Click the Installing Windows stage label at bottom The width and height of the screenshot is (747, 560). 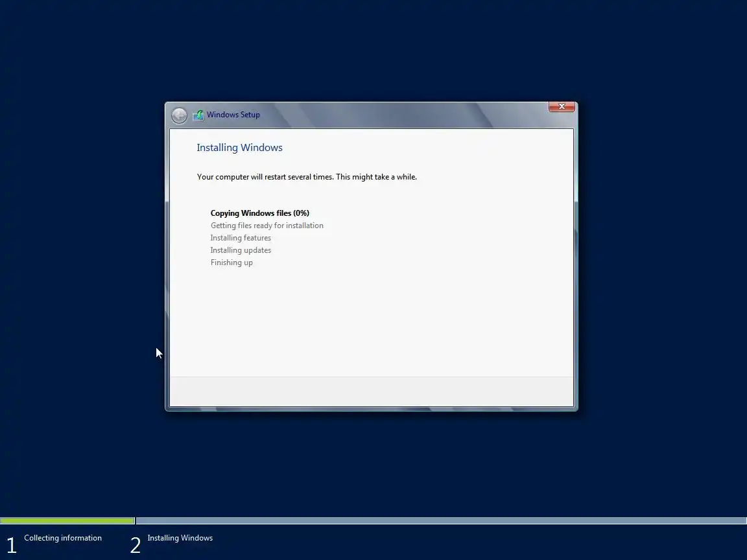[x=180, y=537]
